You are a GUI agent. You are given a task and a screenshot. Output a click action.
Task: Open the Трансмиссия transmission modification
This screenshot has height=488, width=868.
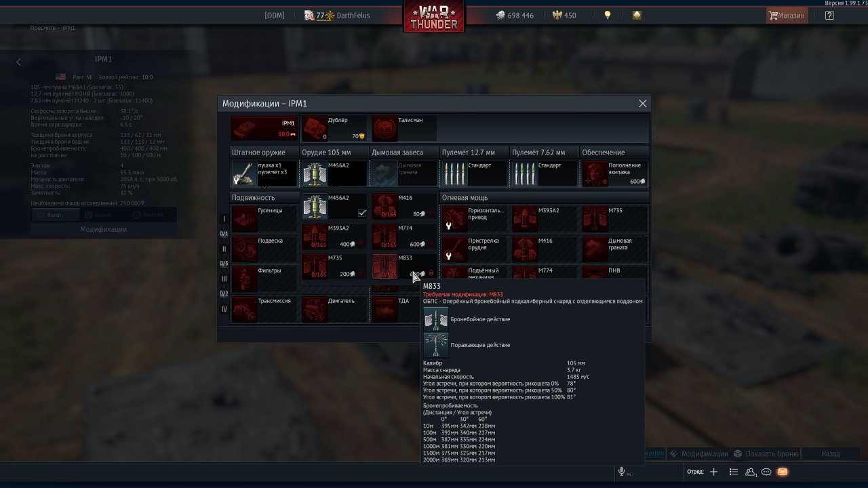pyautogui.click(x=264, y=309)
